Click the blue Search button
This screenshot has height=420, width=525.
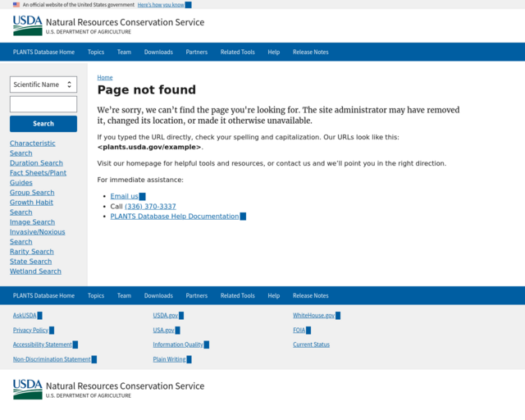coord(43,124)
